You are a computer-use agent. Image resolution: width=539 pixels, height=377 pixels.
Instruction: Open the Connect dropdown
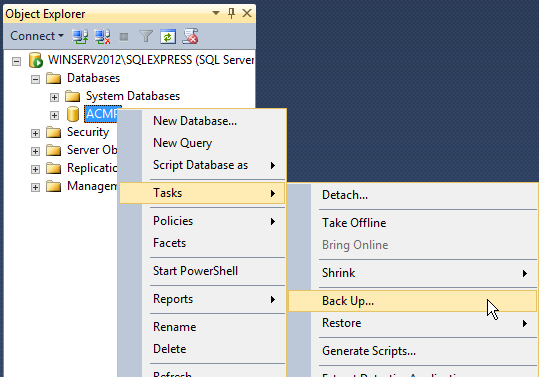pos(37,36)
